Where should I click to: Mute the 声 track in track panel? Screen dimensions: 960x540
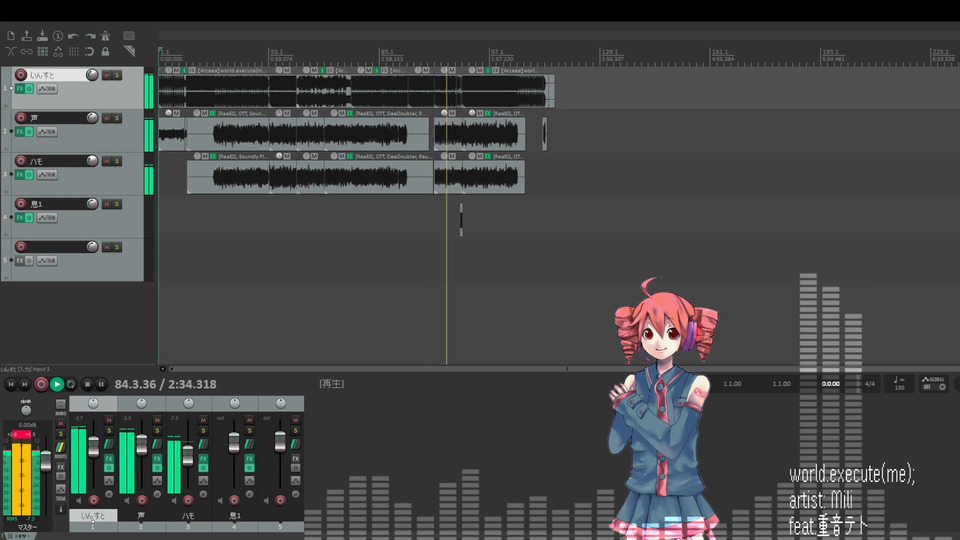(x=107, y=118)
